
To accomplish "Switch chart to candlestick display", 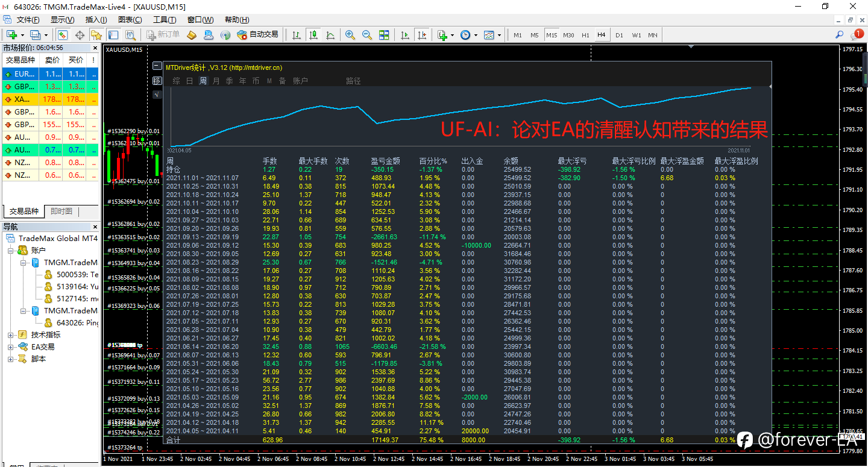I will [x=313, y=35].
